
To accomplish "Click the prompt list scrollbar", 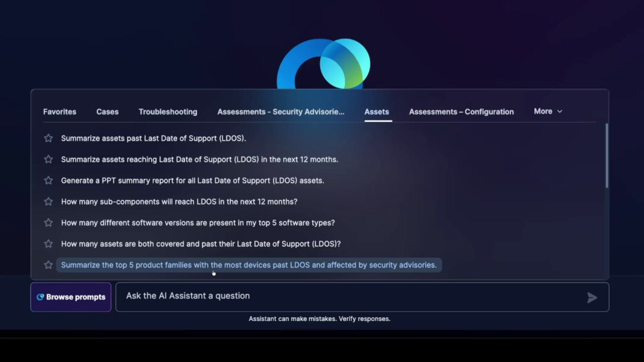I will click(x=607, y=156).
